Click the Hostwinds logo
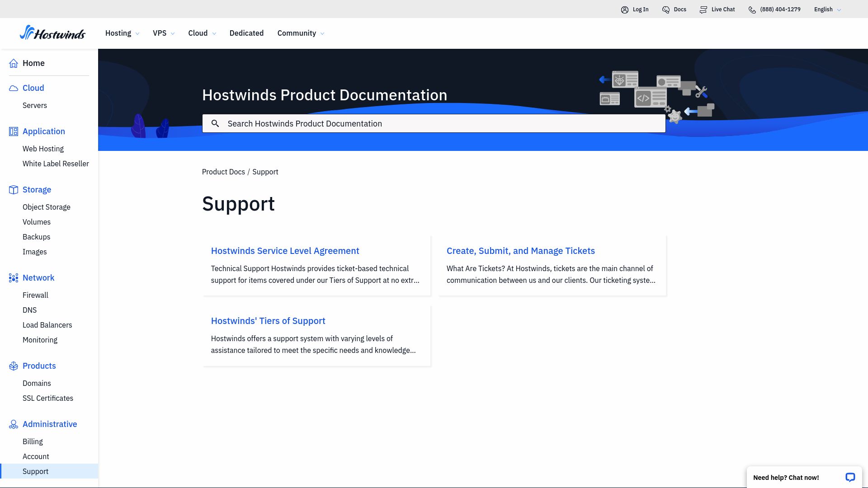The height and width of the screenshot is (488, 868). pos(53,33)
